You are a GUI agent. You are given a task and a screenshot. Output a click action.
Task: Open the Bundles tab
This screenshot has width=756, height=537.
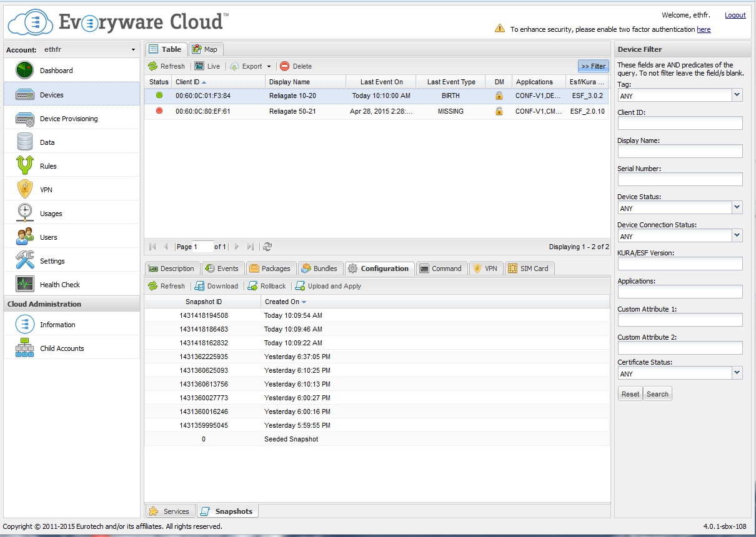(320, 268)
